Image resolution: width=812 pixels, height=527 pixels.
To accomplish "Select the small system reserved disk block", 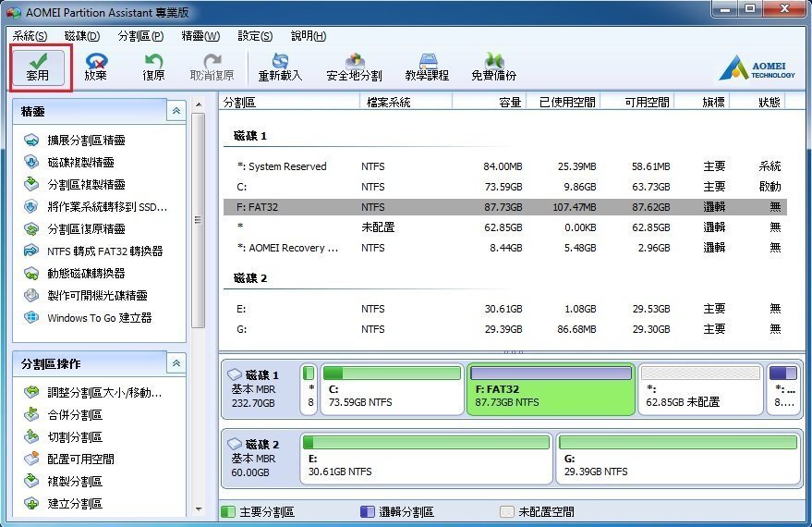I will click(309, 389).
